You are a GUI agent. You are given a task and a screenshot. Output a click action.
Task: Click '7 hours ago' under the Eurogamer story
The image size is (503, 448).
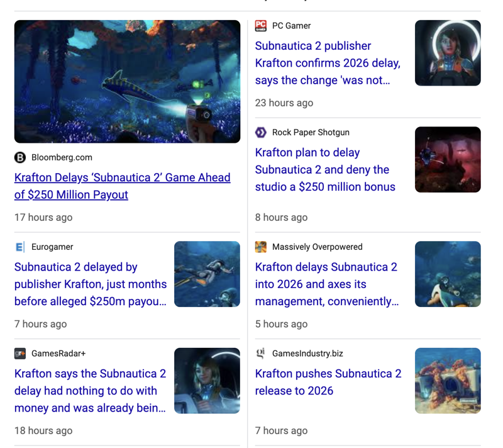[40, 324]
